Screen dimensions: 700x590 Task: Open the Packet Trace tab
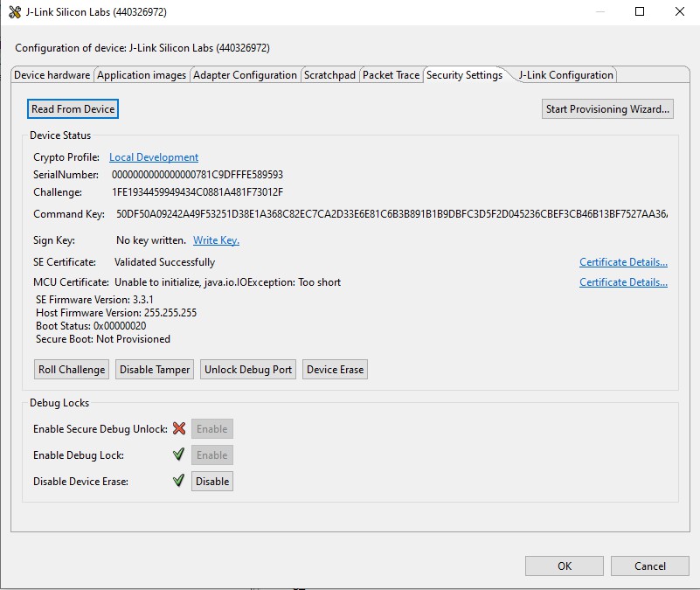391,75
